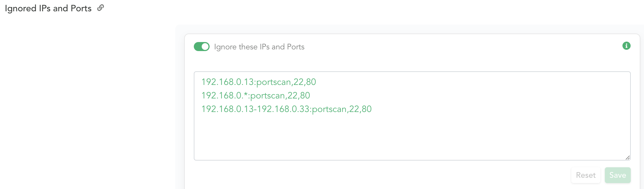Save the ignored IPs list
The height and width of the screenshot is (189, 644).
pyautogui.click(x=618, y=175)
